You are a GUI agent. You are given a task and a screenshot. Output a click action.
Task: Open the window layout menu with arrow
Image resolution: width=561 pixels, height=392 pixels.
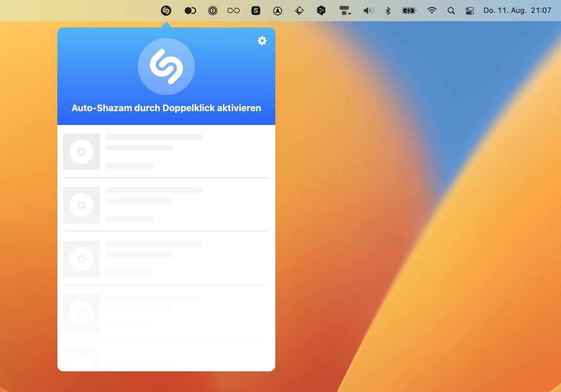point(345,10)
